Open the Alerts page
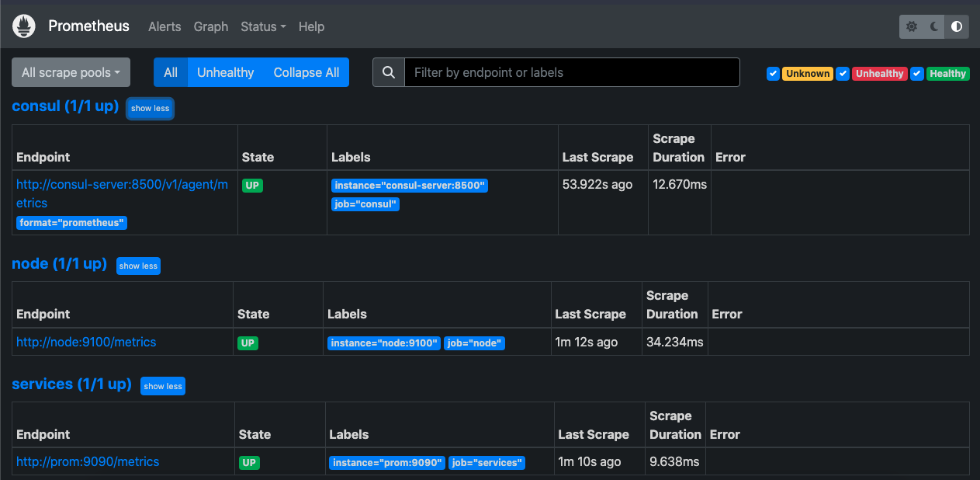Screen dimensions: 980x480 tap(164, 26)
